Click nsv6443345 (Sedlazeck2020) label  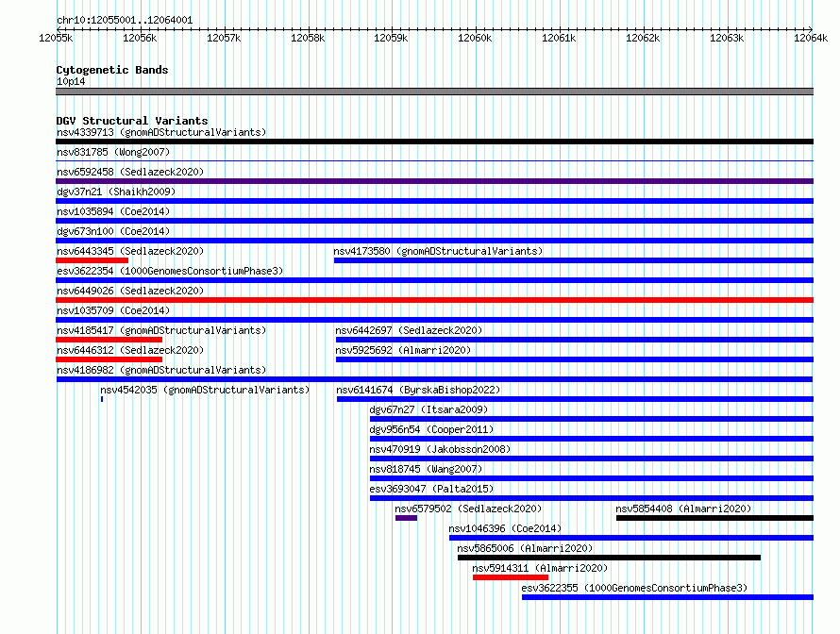click(130, 251)
